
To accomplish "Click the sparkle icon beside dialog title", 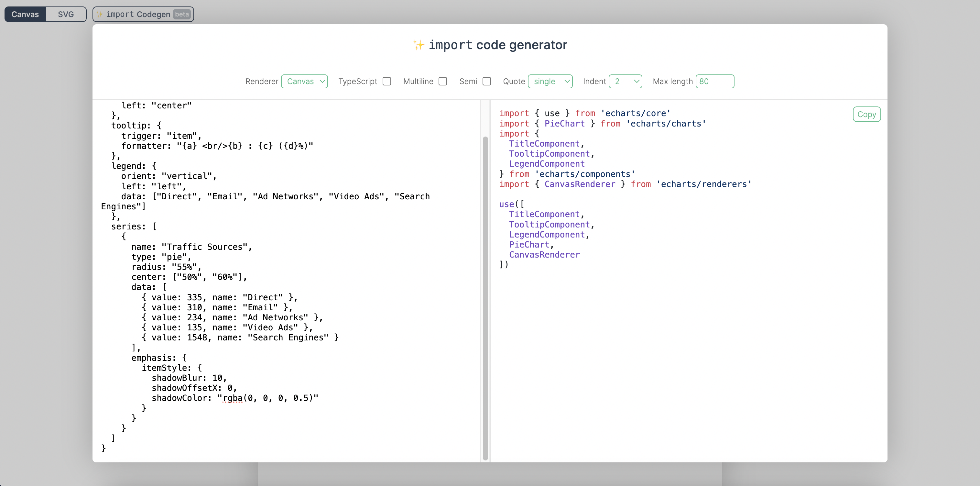I will [x=418, y=45].
